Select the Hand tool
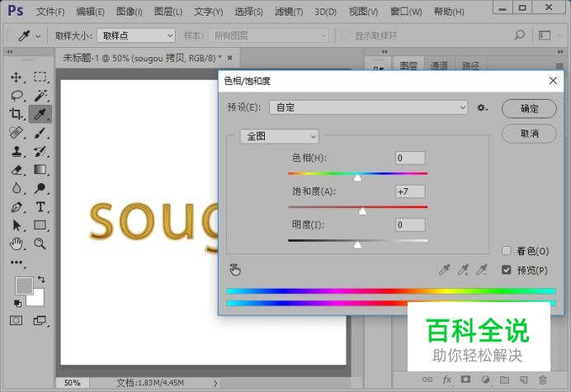Image resolution: width=571 pixels, height=392 pixels. coord(16,243)
